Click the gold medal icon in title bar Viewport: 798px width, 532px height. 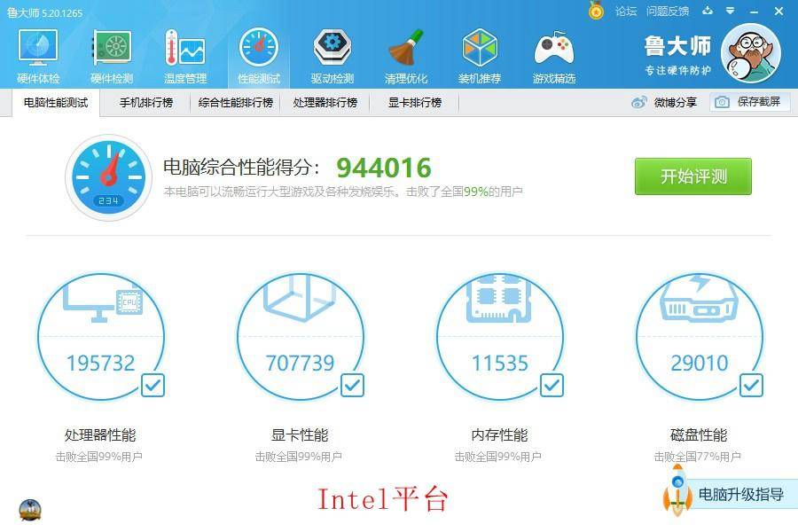[x=596, y=11]
